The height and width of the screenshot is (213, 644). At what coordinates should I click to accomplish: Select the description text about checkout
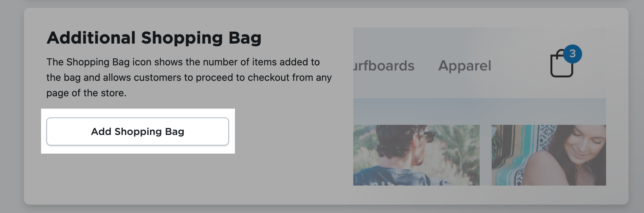coord(189,77)
